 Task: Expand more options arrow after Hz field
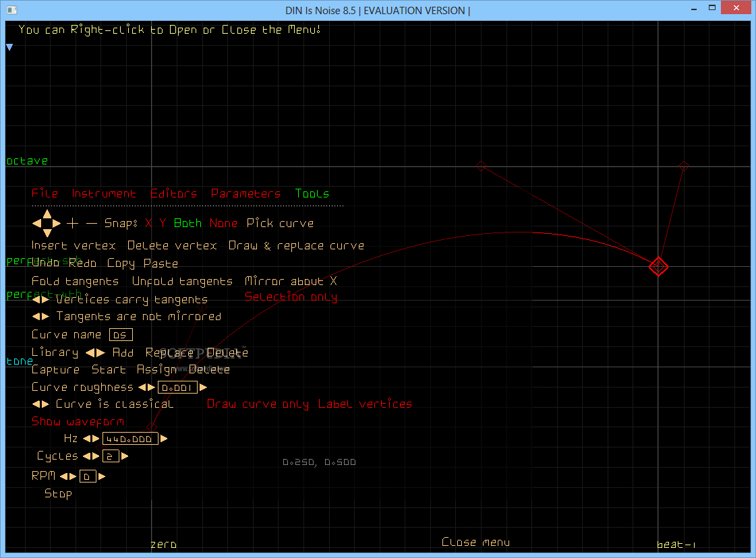(164, 439)
